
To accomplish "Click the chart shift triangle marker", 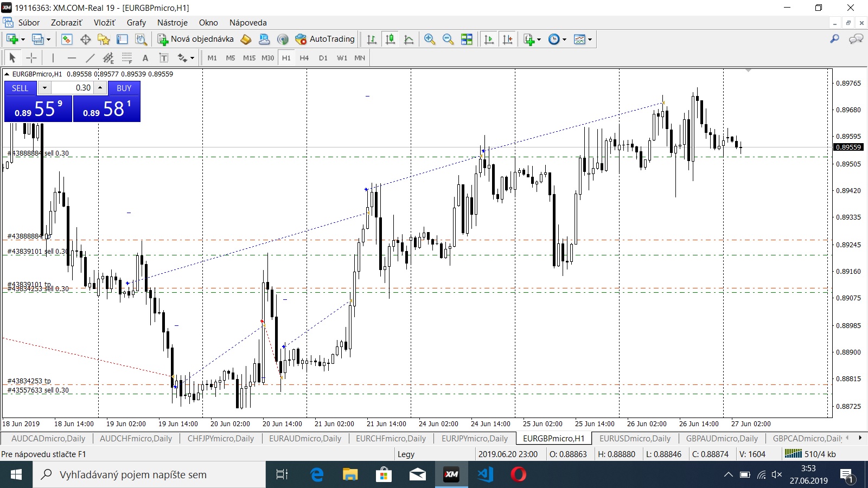I will (748, 70).
